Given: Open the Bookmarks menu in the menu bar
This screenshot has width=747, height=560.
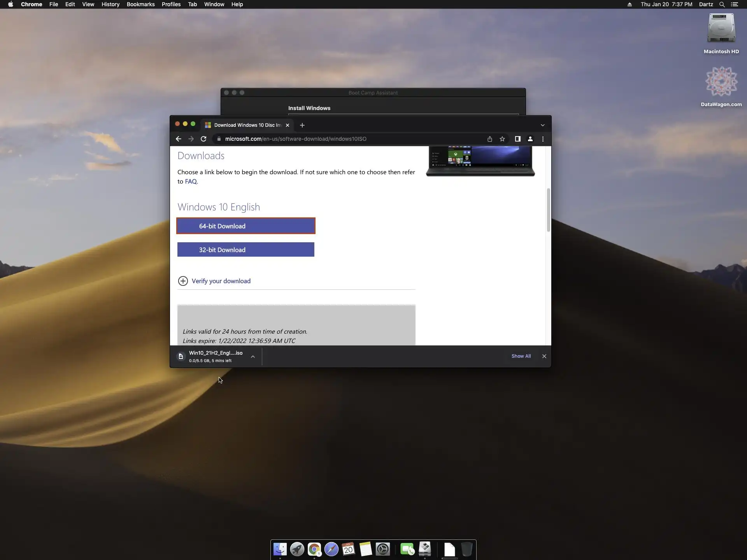Looking at the screenshot, I should click(x=140, y=4).
